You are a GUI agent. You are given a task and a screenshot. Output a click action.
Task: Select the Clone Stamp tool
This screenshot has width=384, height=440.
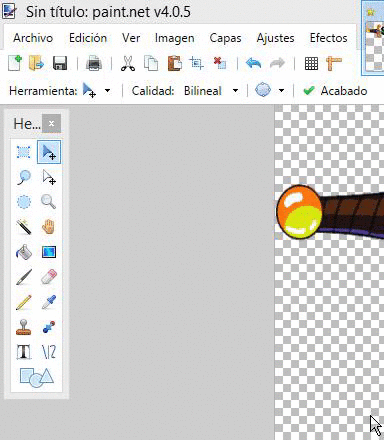click(24, 327)
